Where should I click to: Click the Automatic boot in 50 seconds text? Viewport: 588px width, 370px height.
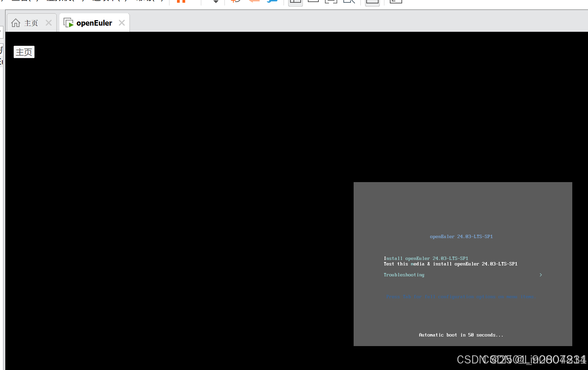point(461,335)
